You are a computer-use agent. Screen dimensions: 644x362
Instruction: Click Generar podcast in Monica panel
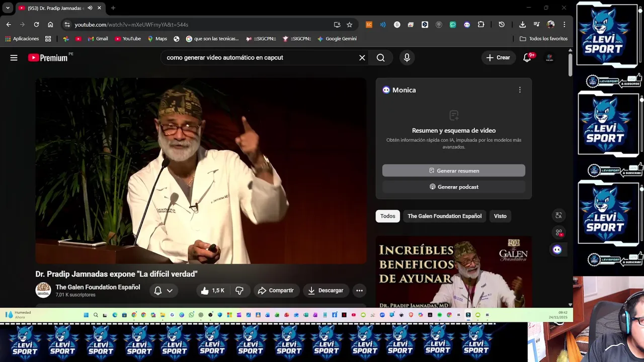point(453,187)
